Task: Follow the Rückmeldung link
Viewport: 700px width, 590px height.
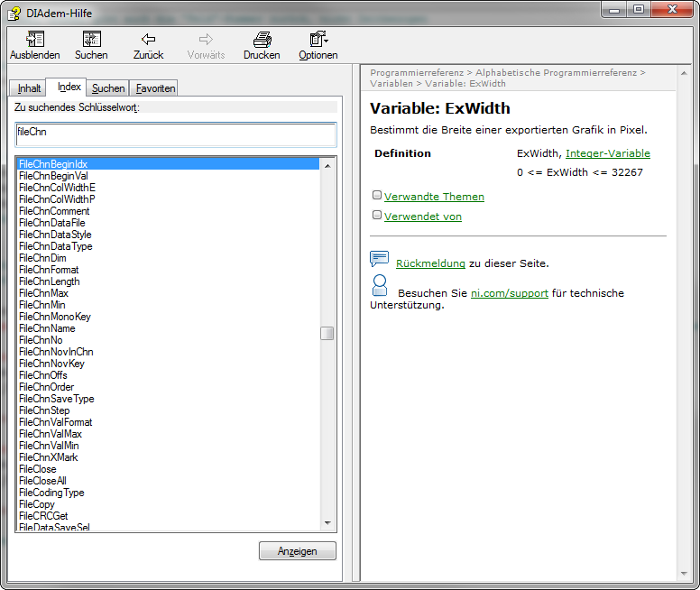Action: 430,263
